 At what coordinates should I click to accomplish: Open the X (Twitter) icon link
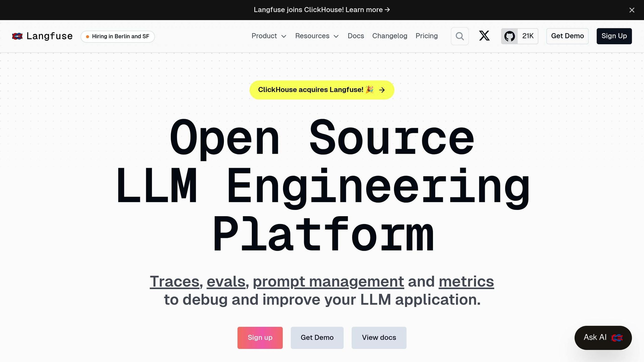point(484,36)
